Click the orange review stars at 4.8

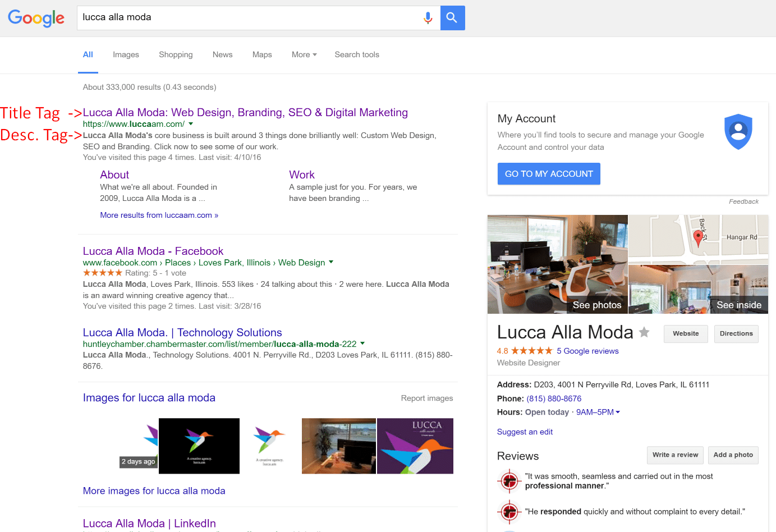click(531, 351)
